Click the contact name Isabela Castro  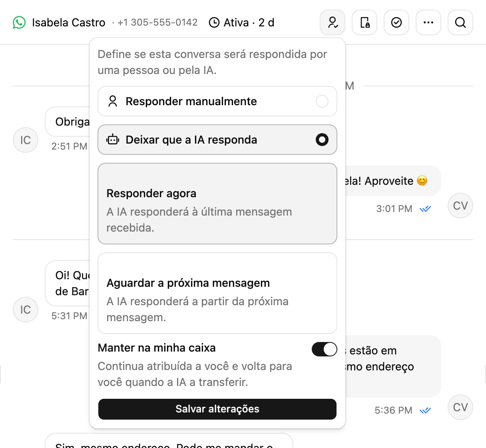(x=69, y=22)
